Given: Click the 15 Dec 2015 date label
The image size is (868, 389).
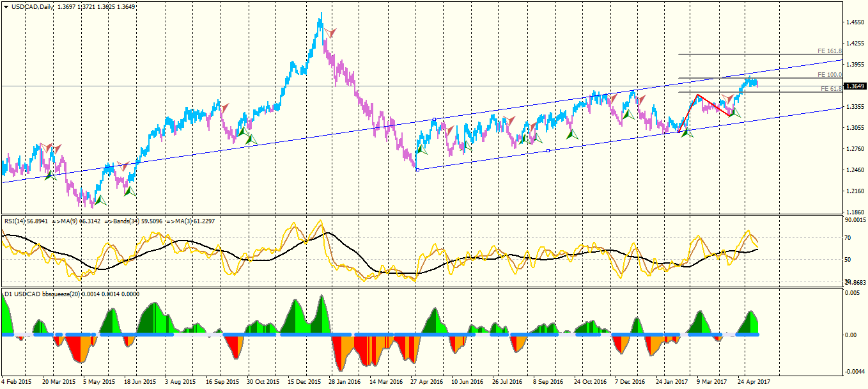Looking at the screenshot, I should [304, 381].
